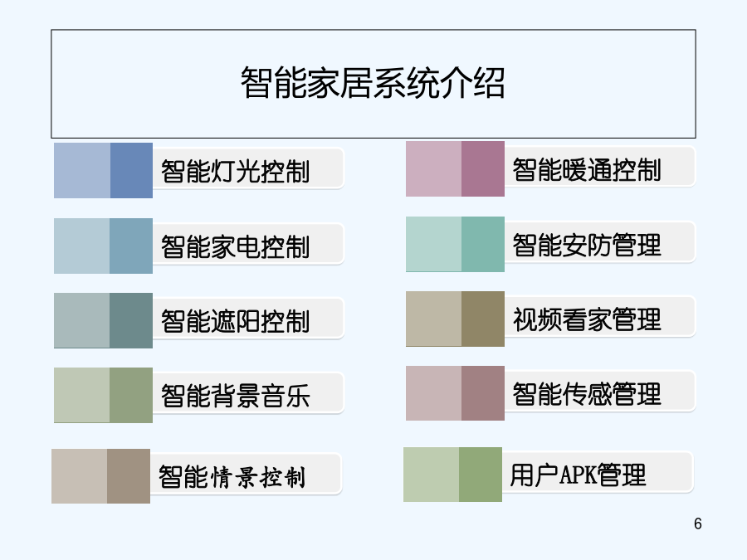
Task: Select the 智能家电控制 label
Action: (247, 244)
